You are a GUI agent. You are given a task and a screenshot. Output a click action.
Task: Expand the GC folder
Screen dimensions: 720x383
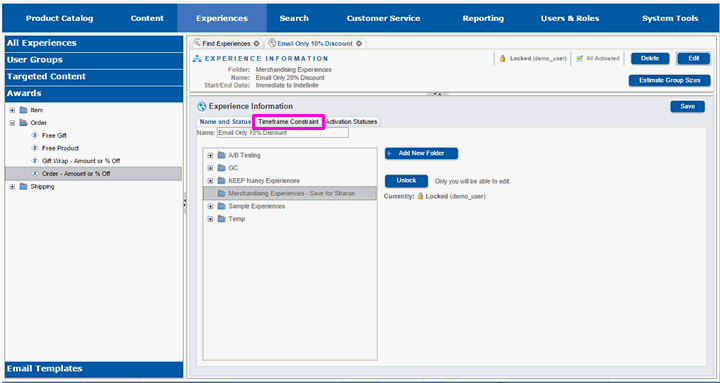[x=210, y=168]
